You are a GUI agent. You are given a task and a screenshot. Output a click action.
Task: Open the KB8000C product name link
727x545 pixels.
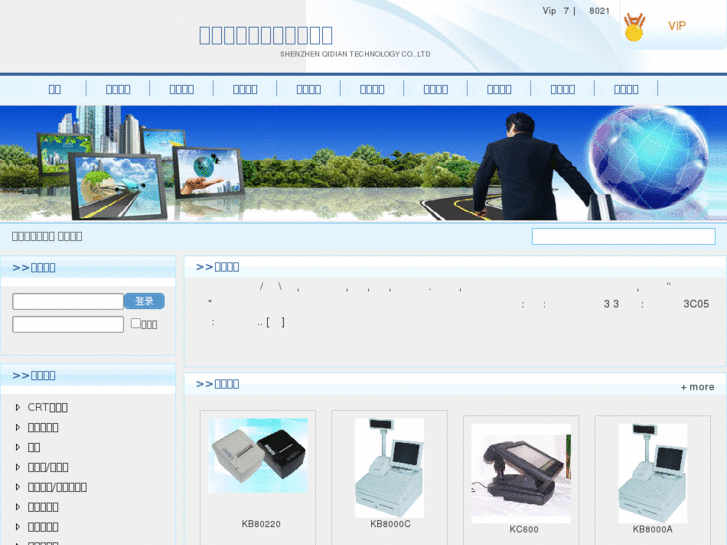click(390, 524)
